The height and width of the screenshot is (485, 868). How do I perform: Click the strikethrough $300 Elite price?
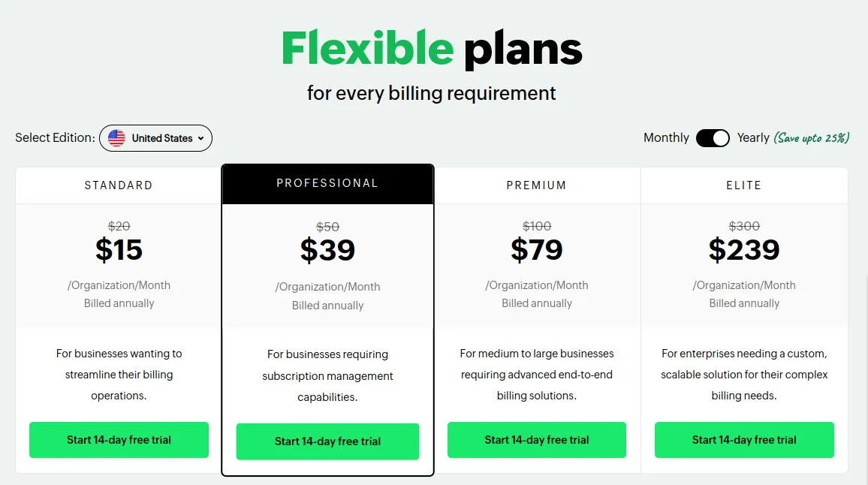(744, 226)
